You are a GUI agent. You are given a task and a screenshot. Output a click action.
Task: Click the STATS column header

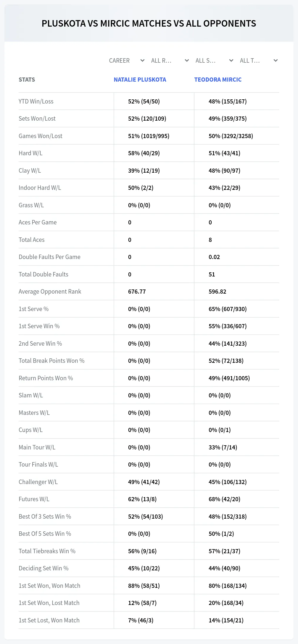pyautogui.click(x=27, y=80)
